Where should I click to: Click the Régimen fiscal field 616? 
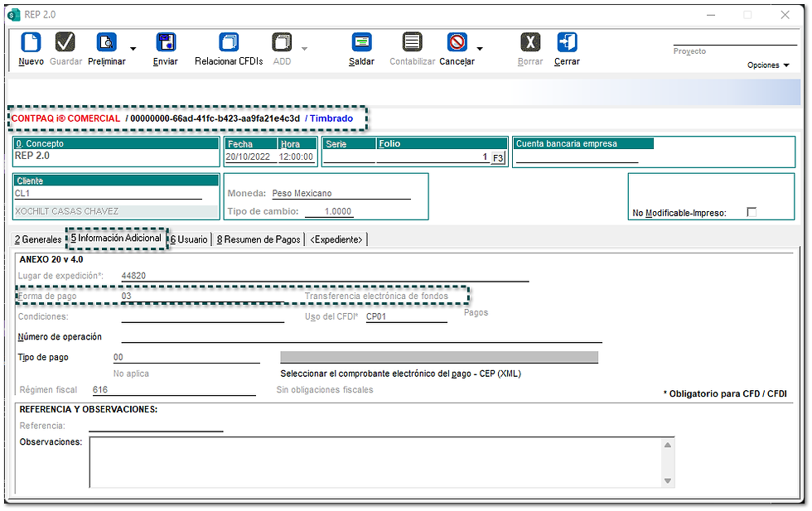pos(174,390)
